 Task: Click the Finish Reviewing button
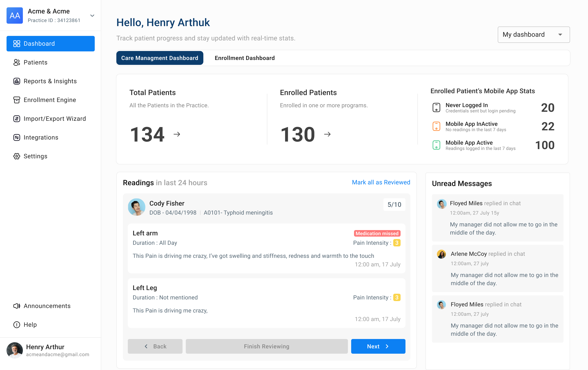click(x=267, y=346)
